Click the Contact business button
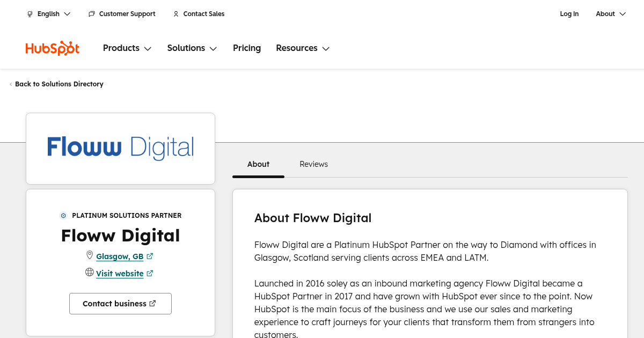This screenshot has width=644, height=338. (120, 304)
